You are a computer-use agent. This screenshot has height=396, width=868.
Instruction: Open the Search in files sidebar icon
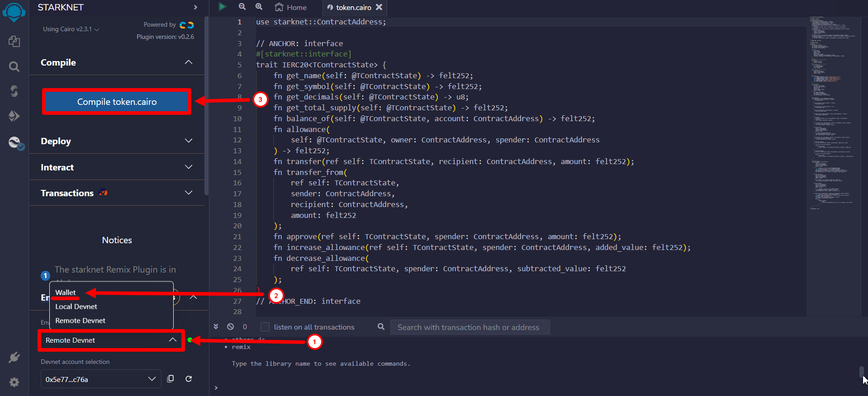click(14, 67)
